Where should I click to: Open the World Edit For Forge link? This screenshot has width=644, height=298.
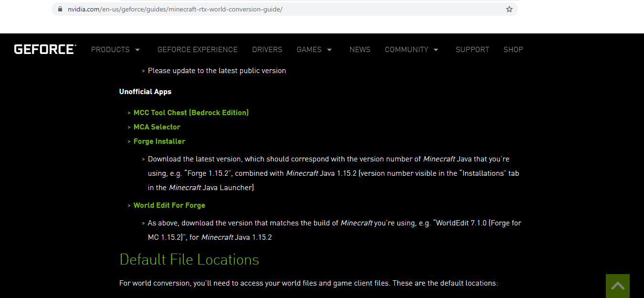coord(169,205)
